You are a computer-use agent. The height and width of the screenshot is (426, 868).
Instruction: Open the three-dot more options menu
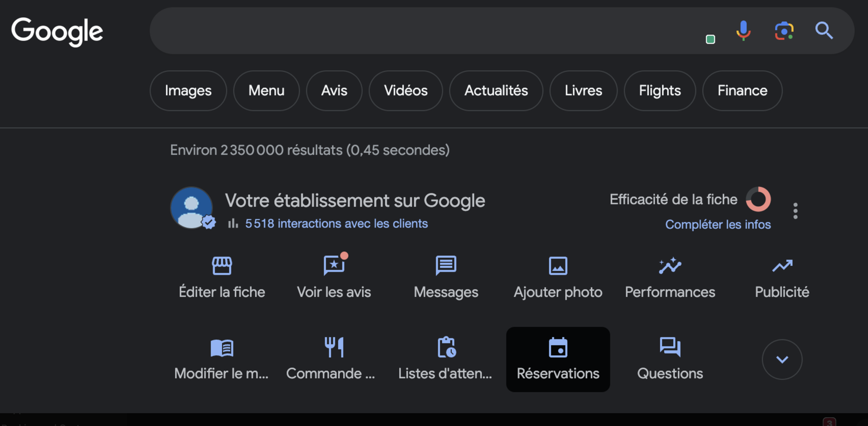tap(795, 211)
